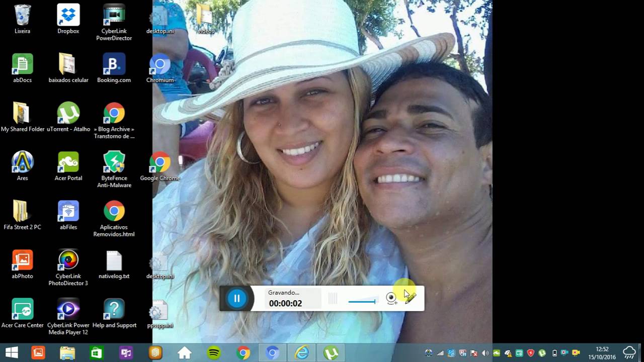Image resolution: width=644 pixels, height=362 pixels.
Task: Click the recorder audio level meter bars
Action: (x=333, y=299)
